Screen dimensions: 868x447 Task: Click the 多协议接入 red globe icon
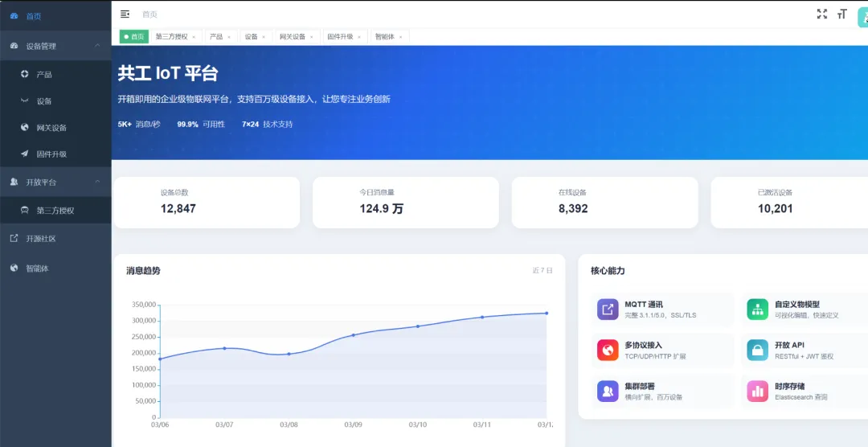(608, 350)
